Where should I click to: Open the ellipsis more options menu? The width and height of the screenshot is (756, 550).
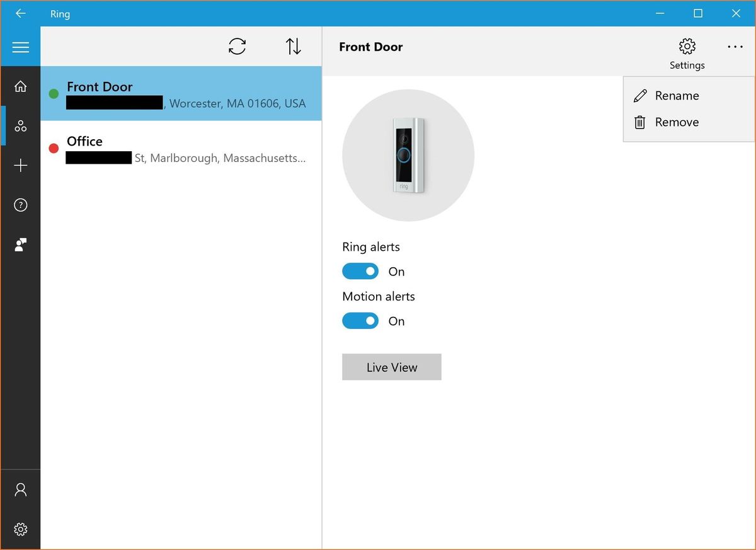[x=735, y=46]
